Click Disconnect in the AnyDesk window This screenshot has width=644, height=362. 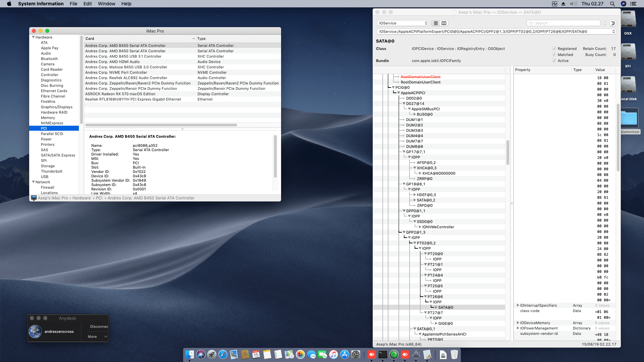99,326
